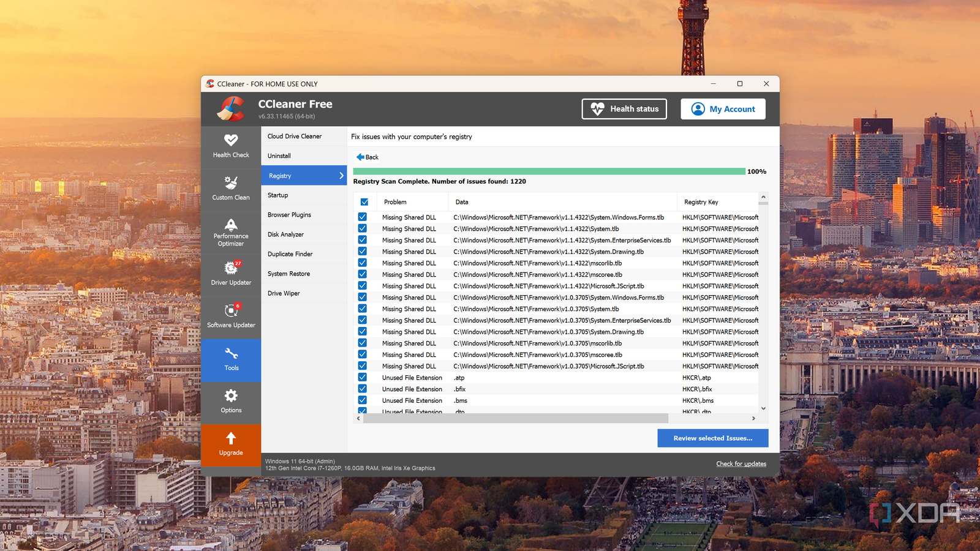Viewport: 980px width, 551px height.
Task: Uncheck the .atp Unused File Extension checkbox
Action: pos(363,377)
